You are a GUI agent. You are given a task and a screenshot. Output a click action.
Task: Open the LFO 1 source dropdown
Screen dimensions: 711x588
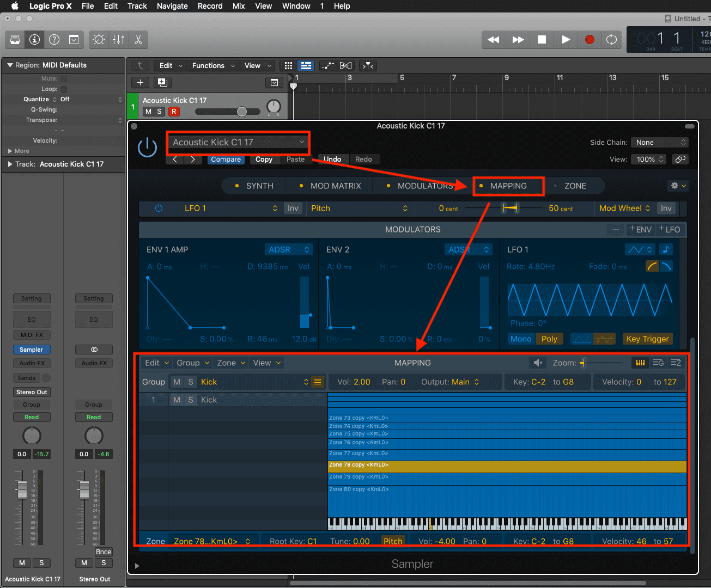(x=230, y=209)
